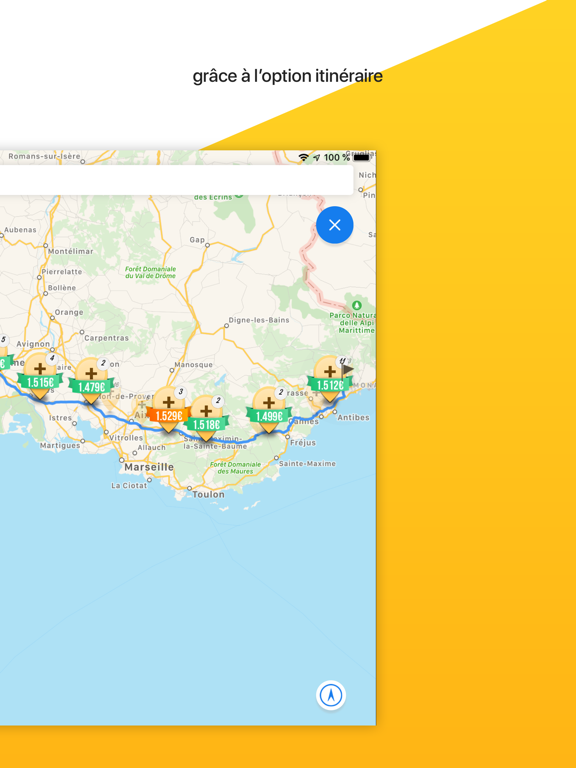Select the 1.515€ fuel station marker
The height and width of the screenshot is (768, 576).
pyautogui.click(x=40, y=377)
